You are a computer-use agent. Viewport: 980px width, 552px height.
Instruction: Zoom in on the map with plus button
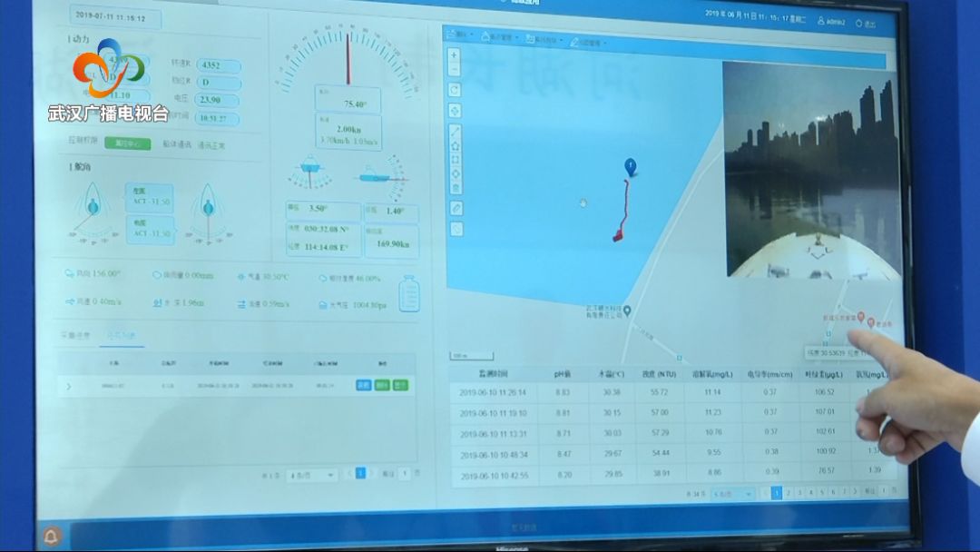coord(455,54)
